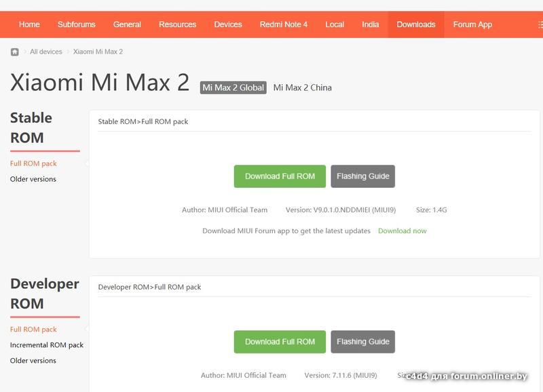Open the Redmi Note 4 nav item
543x392 pixels.
[x=284, y=24]
